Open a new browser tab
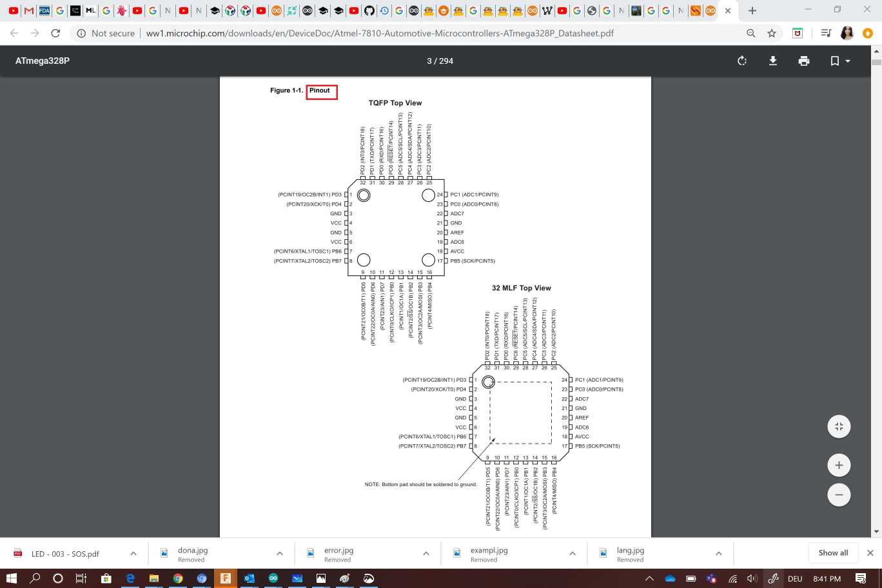Image resolution: width=882 pixels, height=588 pixels. click(752, 10)
